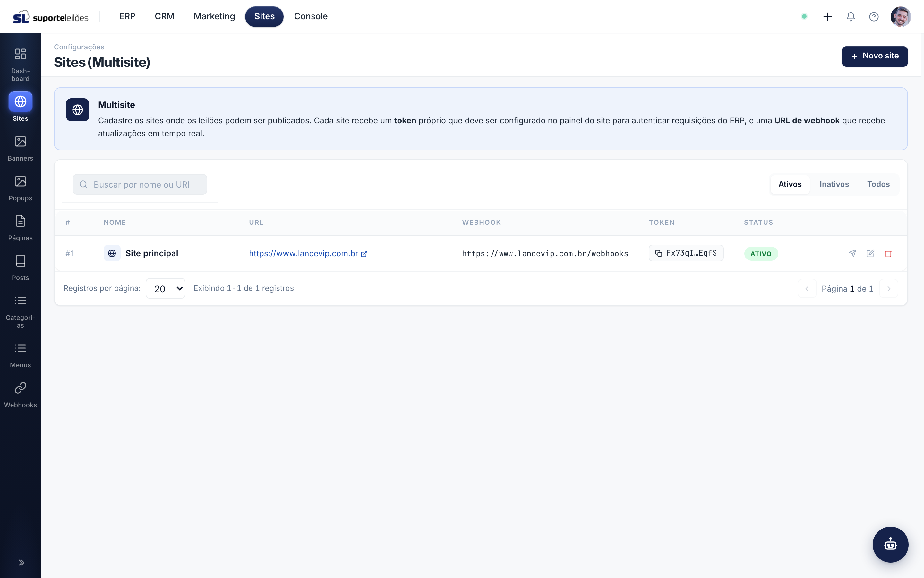Focus the Buscar por nome ou URL field
This screenshot has width=924, height=578.
(x=140, y=184)
